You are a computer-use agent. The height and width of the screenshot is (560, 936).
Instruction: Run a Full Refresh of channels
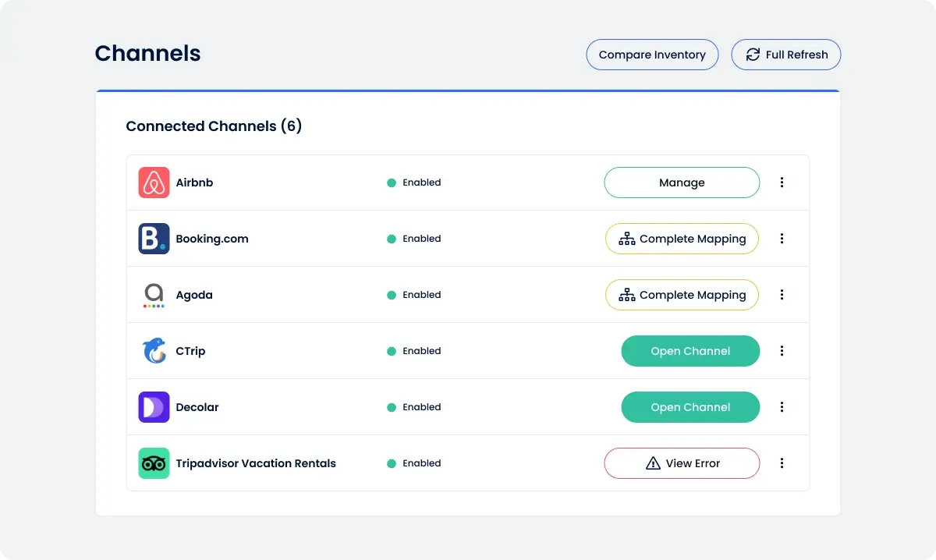[x=785, y=55]
